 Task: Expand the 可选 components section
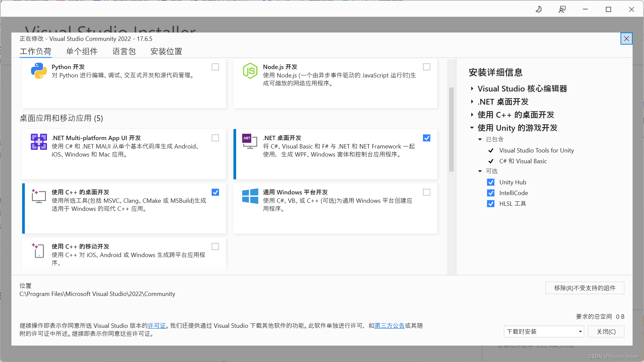pyautogui.click(x=480, y=171)
